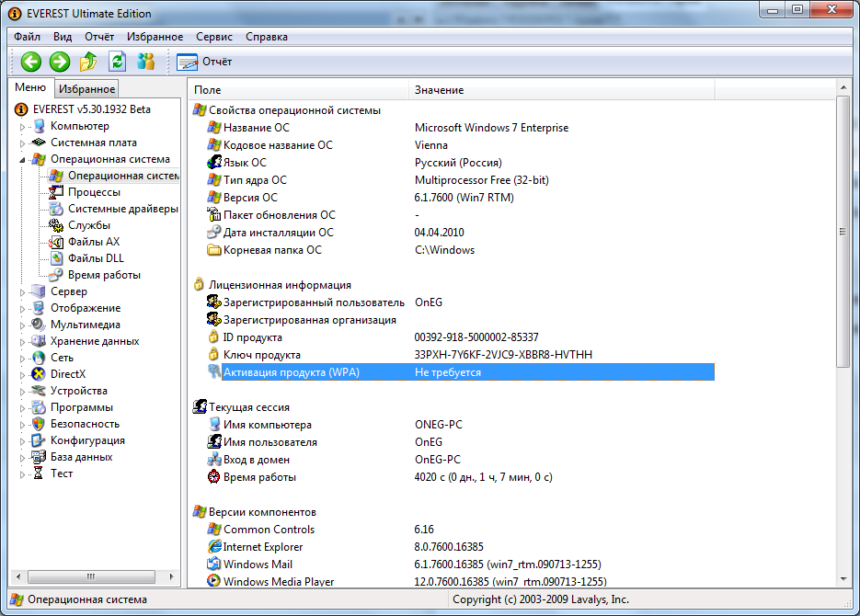Click the Устройства icon in tree
The height and width of the screenshot is (616, 860).
click(39, 391)
